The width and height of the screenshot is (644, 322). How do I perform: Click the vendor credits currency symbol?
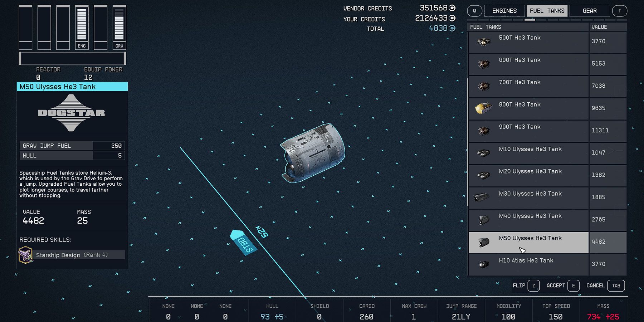point(453,8)
